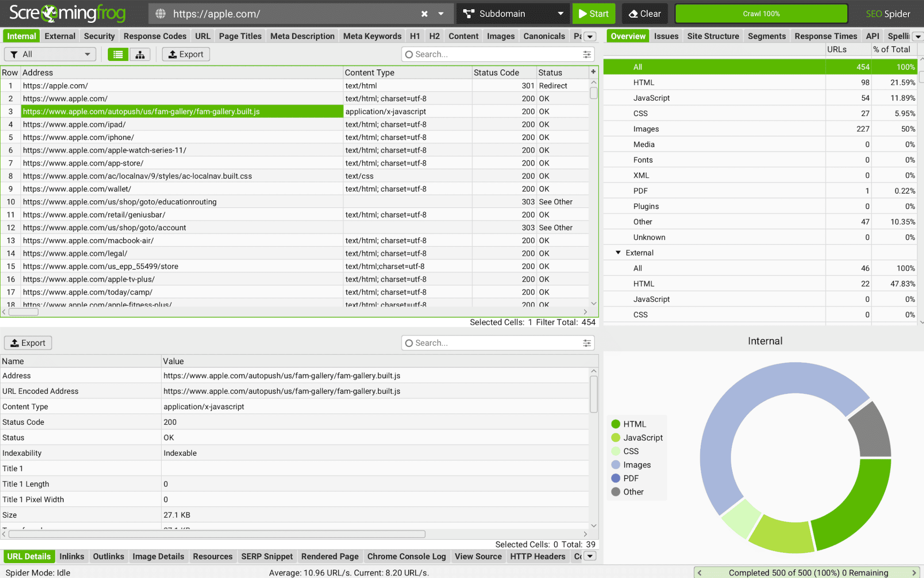Switch to the HTTP Headers tab
Screen dimensions: 924x578
click(x=537, y=556)
